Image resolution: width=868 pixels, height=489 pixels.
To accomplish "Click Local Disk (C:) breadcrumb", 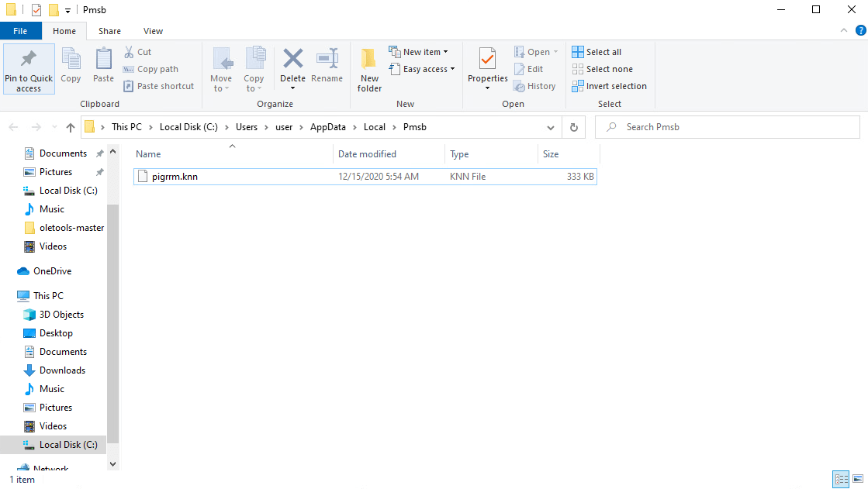I will 188,127.
